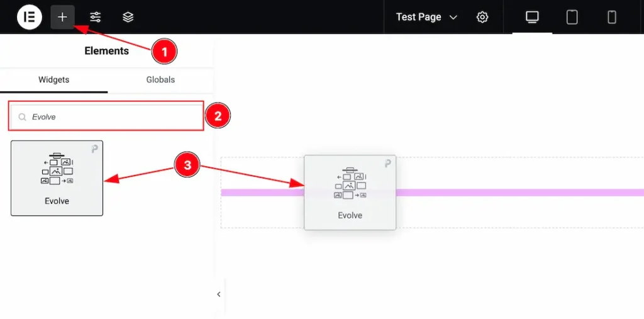Open the Structure layers icon

128,17
